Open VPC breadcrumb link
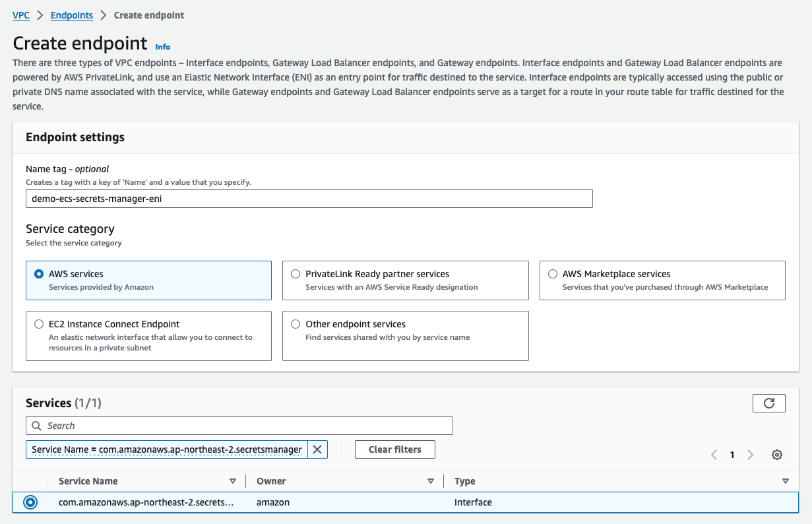 point(21,15)
